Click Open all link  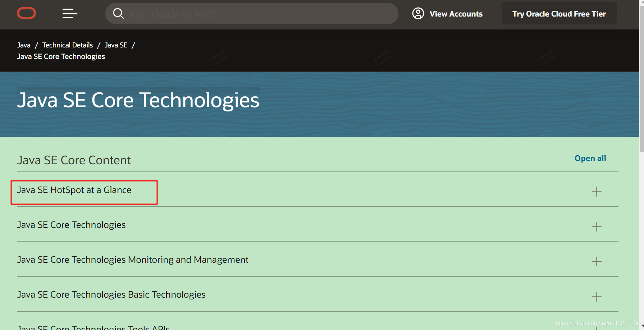coord(590,158)
